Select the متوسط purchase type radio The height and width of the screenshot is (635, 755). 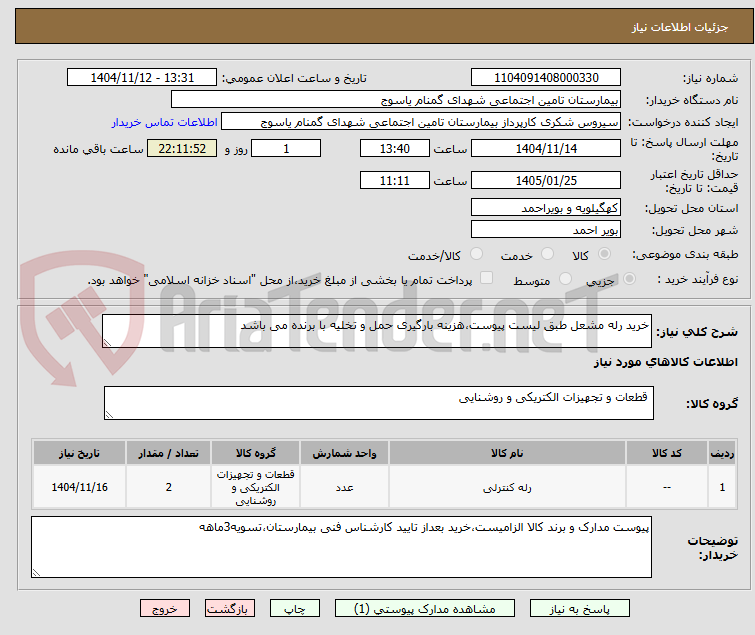click(565, 279)
